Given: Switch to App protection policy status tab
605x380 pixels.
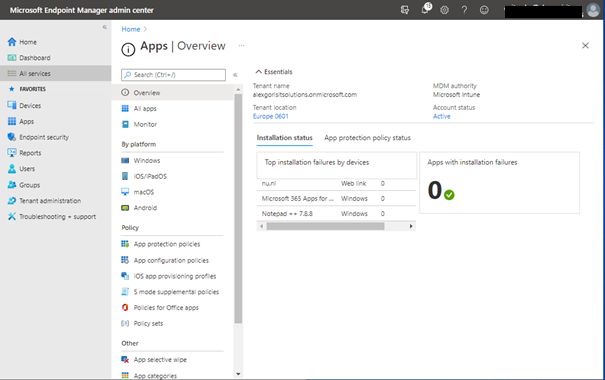Looking at the screenshot, I should point(367,138).
